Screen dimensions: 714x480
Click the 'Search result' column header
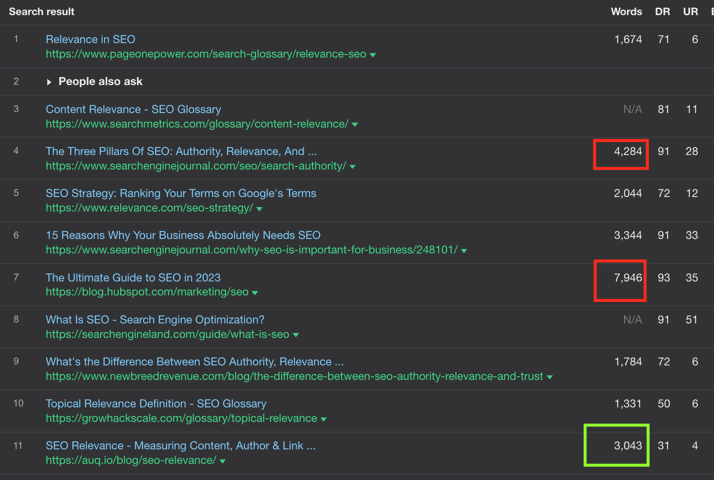pos(41,12)
